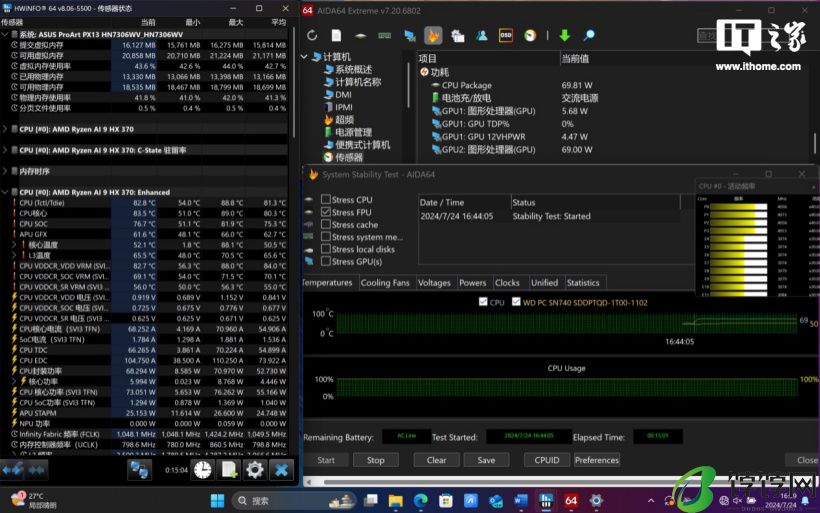Click the AIDA64 monitor diagnostics toolbar icon

click(x=409, y=35)
